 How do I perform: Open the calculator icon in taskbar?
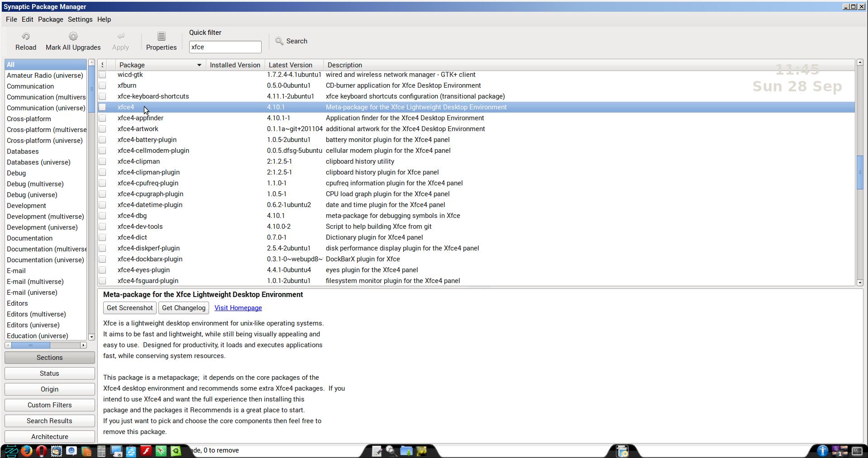tap(101, 451)
